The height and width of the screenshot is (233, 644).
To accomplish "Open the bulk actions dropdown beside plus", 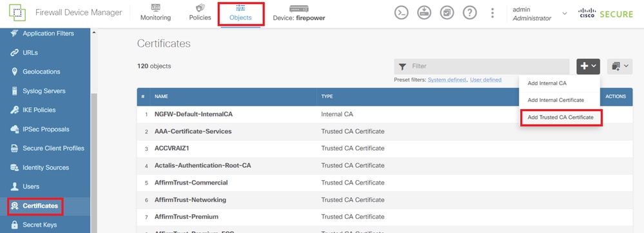I will [620, 66].
